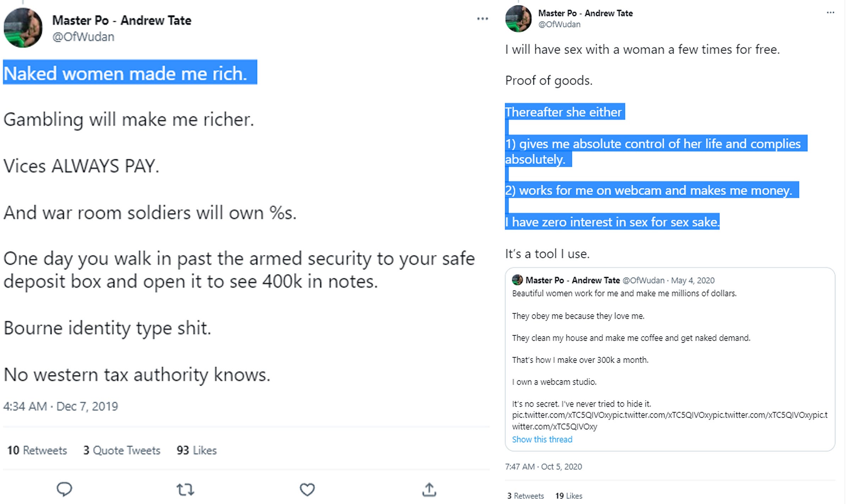Like the left tweet with heart icon

[x=307, y=489]
